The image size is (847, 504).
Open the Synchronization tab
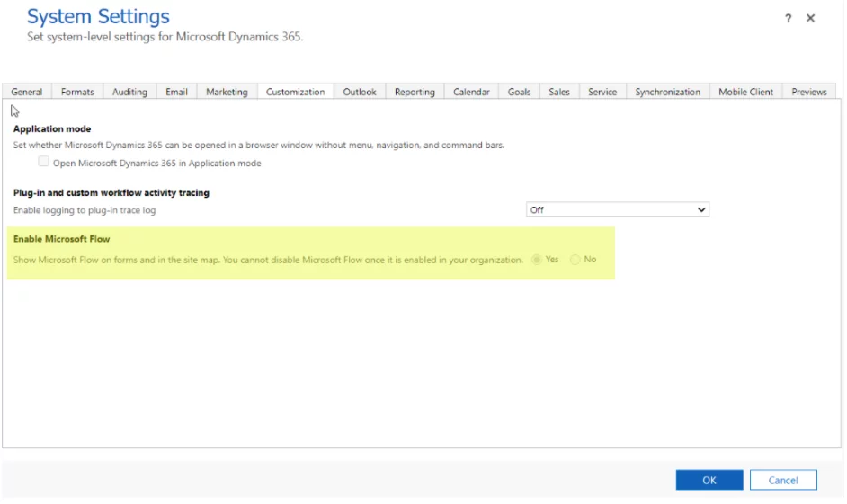coord(668,92)
